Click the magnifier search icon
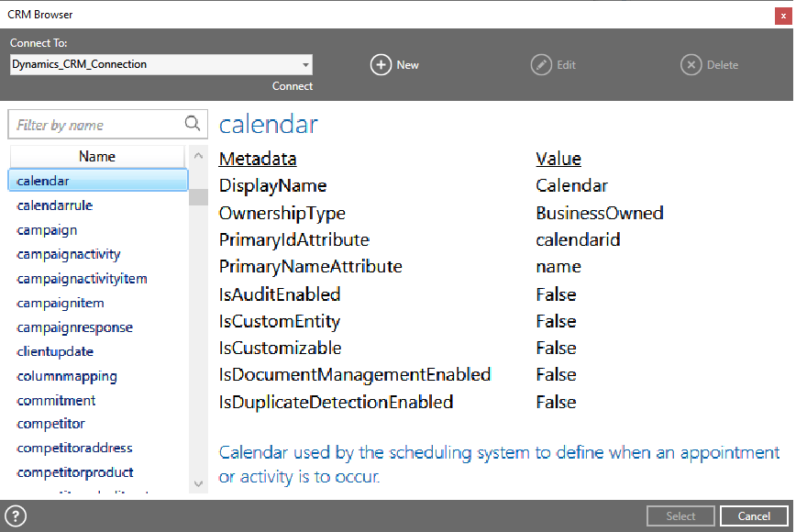The image size is (796, 532). click(193, 123)
